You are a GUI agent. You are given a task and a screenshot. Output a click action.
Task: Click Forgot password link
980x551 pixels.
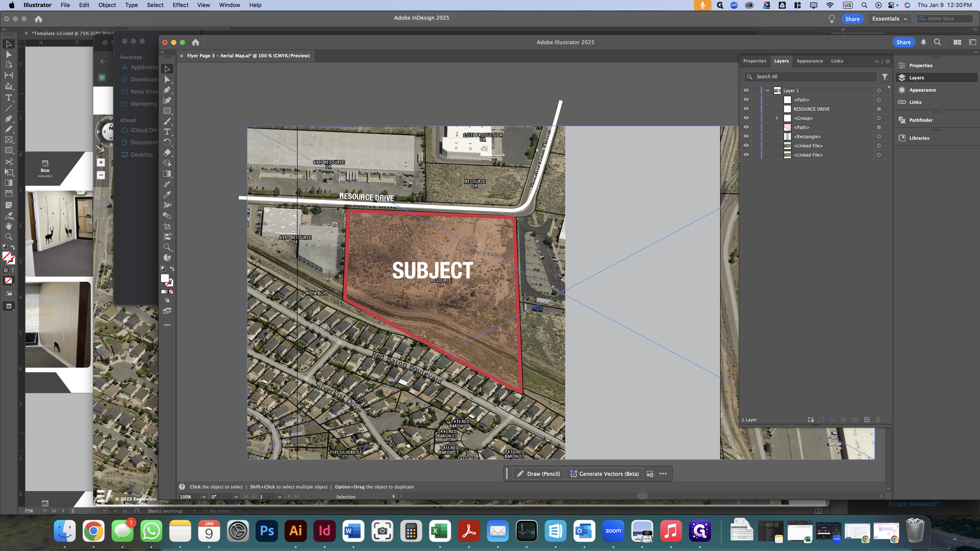(913, 504)
